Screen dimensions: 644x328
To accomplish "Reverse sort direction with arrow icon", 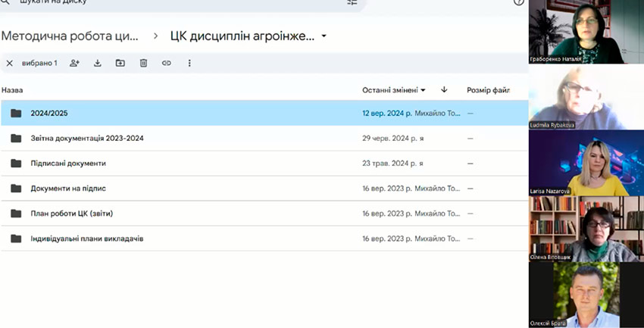I will pos(444,89).
